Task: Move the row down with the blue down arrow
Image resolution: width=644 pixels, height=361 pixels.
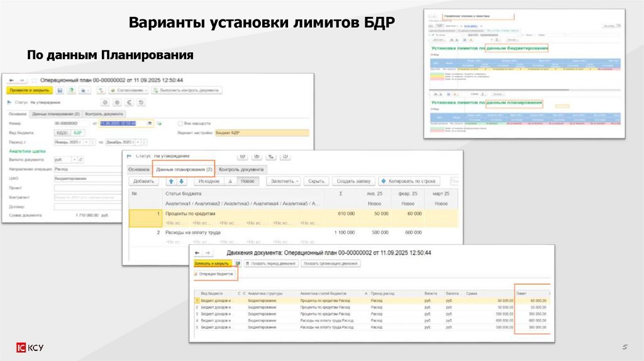Action: 181,181
